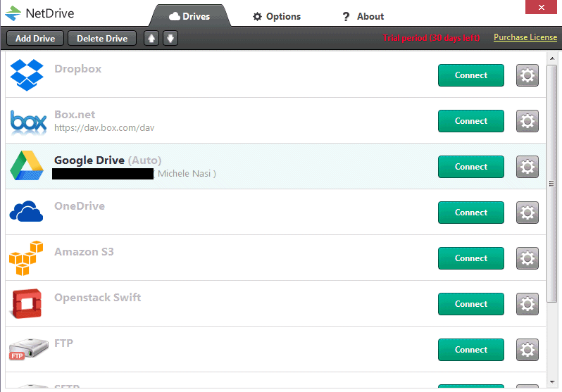This screenshot has height=392, width=562.
Task: Select the Amazon S3 drive name
Action: tap(84, 252)
